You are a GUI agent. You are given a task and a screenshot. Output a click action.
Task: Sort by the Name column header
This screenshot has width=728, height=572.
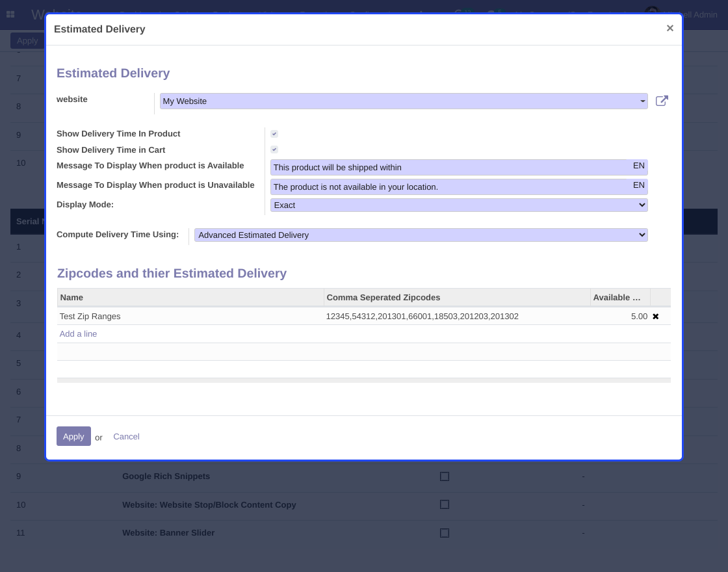(x=190, y=298)
